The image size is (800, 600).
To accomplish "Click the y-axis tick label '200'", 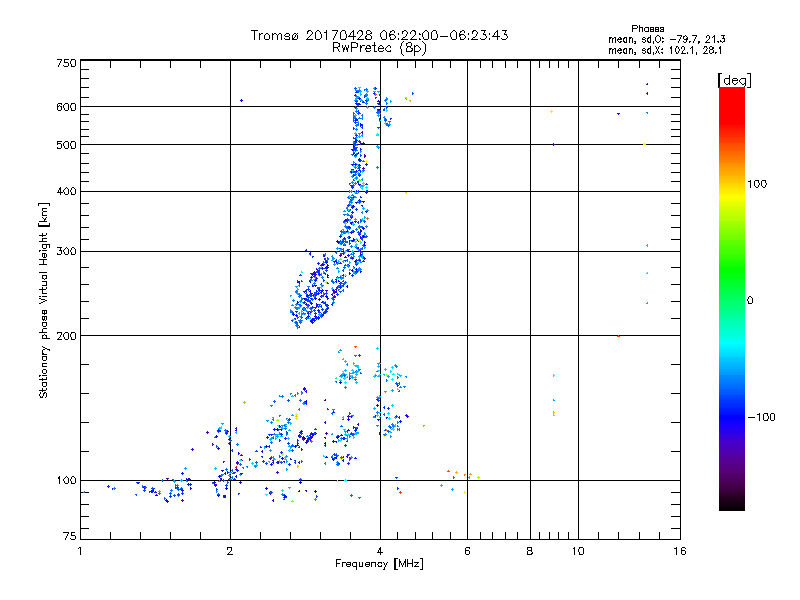I will coord(66,336).
